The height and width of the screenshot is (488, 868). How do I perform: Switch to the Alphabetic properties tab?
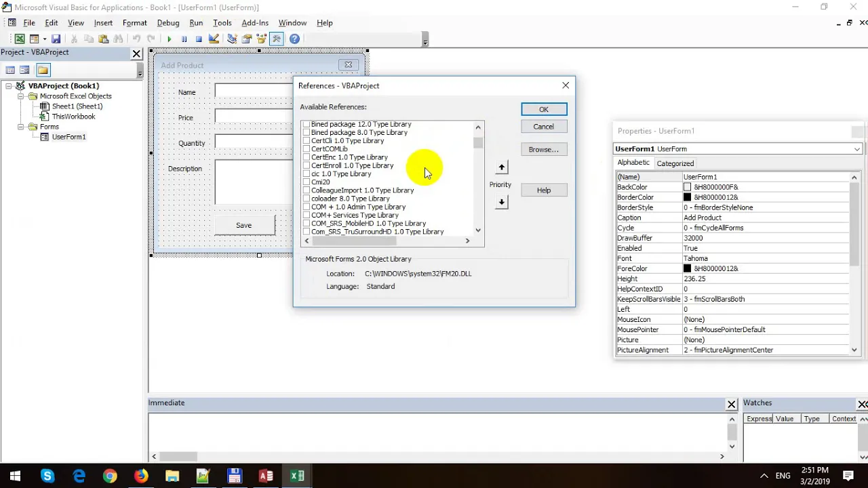pyautogui.click(x=633, y=163)
